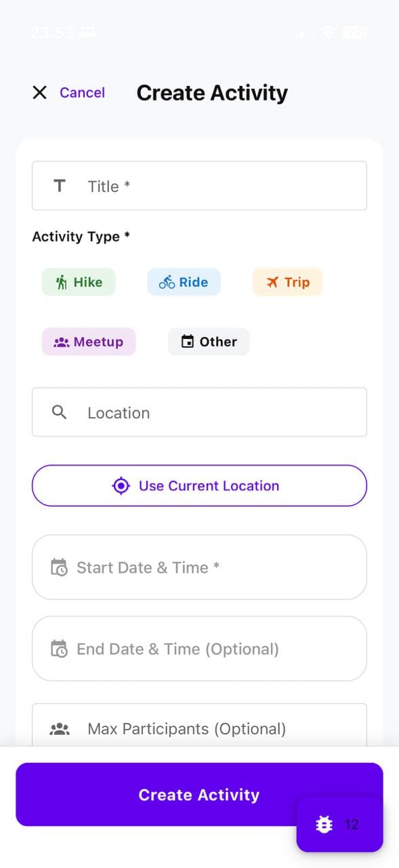The width and height of the screenshot is (399, 868).
Task: Select the Hike activity type icon
Action: [62, 282]
